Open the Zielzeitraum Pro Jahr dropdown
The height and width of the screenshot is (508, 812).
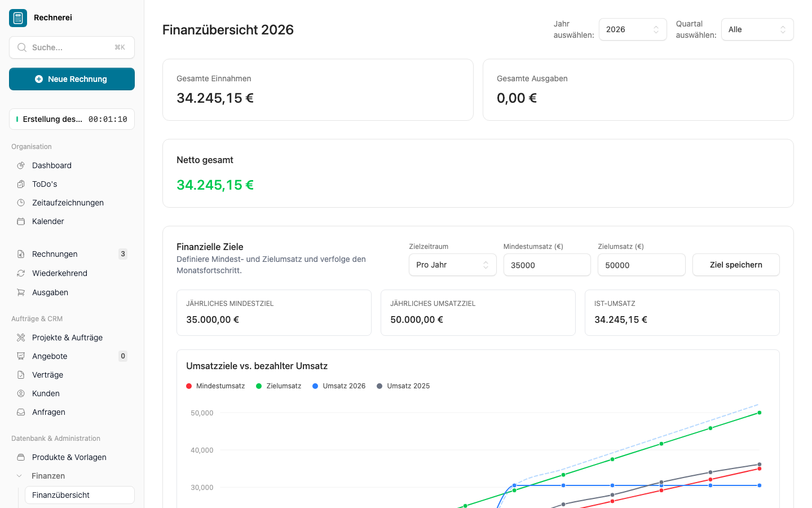pyautogui.click(x=453, y=265)
